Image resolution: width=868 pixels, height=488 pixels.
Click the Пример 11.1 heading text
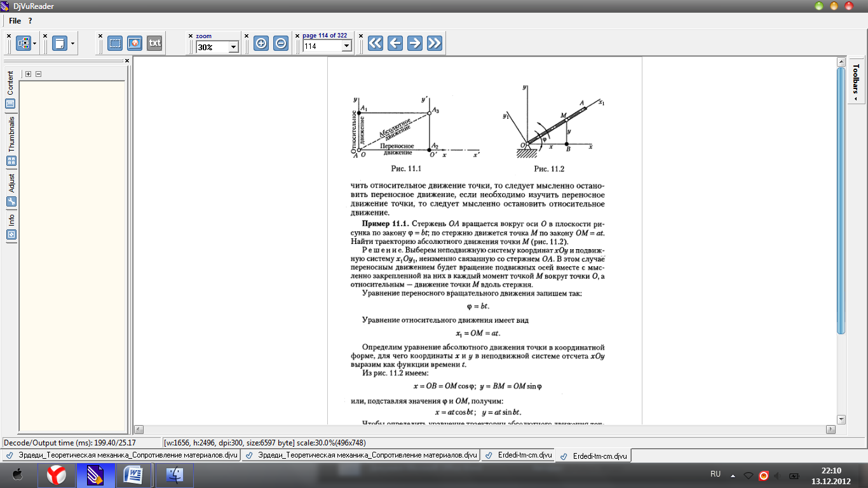[386, 224]
